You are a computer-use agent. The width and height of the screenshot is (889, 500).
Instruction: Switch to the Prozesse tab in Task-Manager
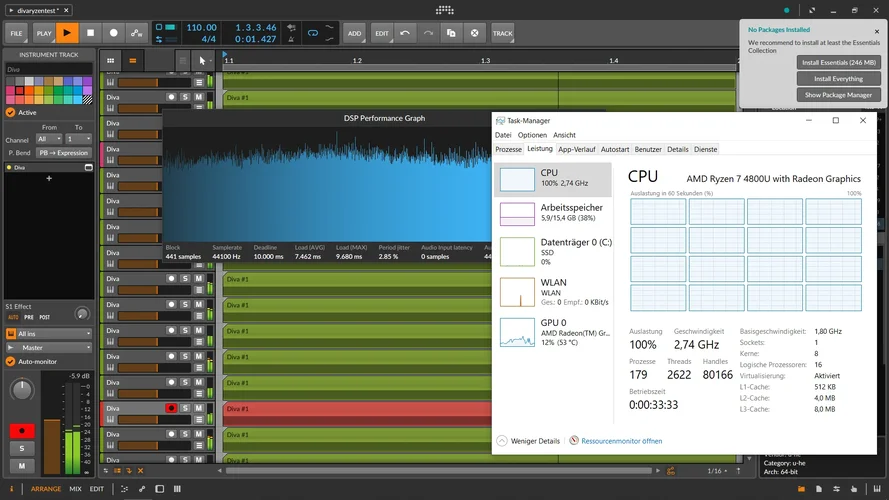tap(509, 149)
